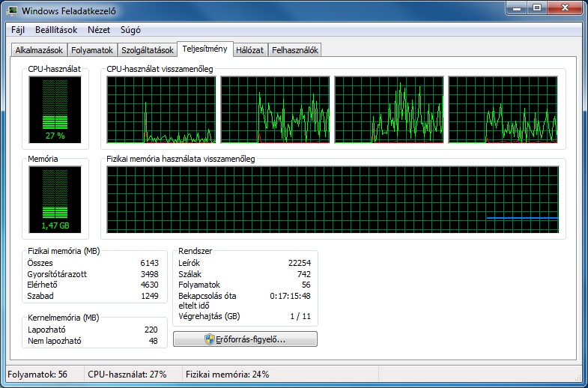Click the Gyorsítótárazott label
This screenshot has width=588, height=388.
coord(57,274)
